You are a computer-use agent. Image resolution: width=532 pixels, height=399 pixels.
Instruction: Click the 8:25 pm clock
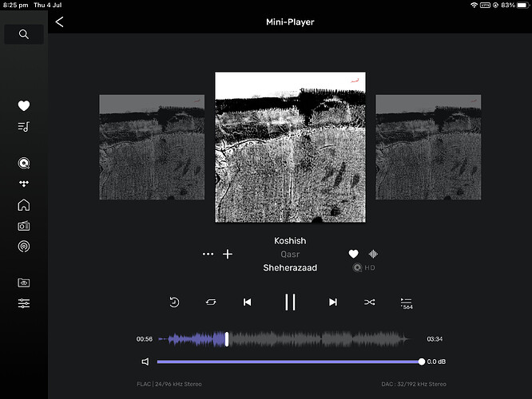(x=16, y=5)
